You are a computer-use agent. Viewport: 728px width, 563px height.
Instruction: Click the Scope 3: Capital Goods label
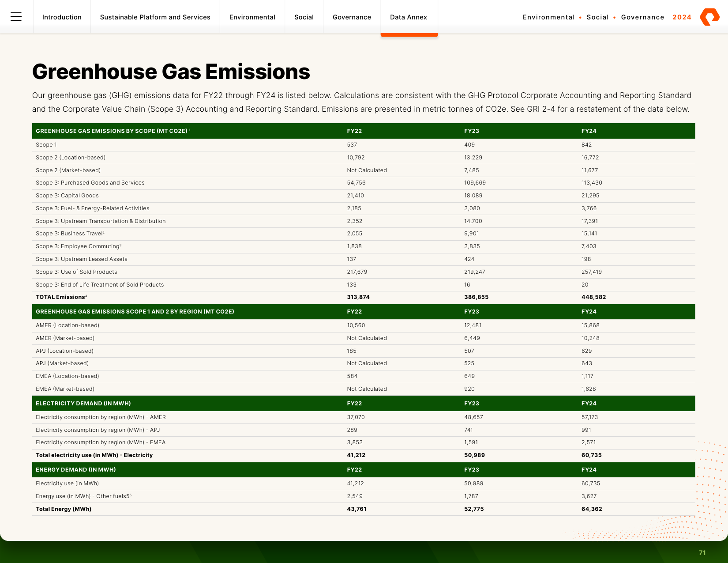pyautogui.click(x=67, y=196)
